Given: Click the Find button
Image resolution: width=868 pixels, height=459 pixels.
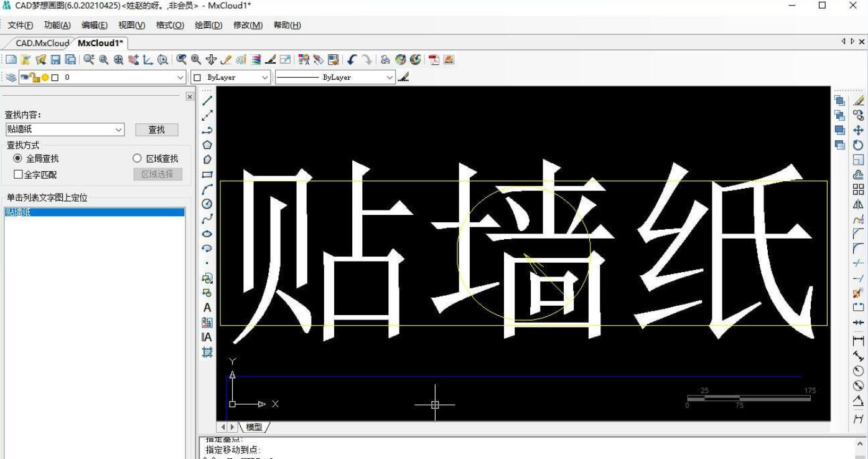Looking at the screenshot, I should click(x=157, y=130).
